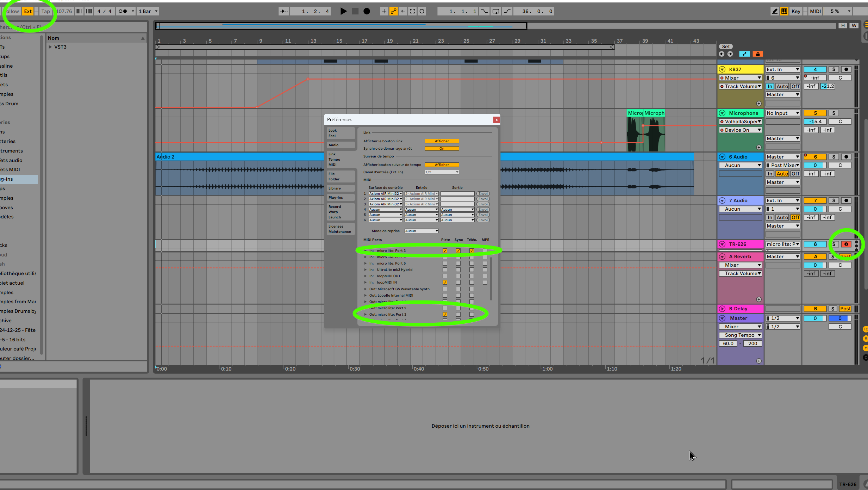This screenshot has height=490, width=868.
Task: Click the Ext sync button
Action: [x=28, y=11]
